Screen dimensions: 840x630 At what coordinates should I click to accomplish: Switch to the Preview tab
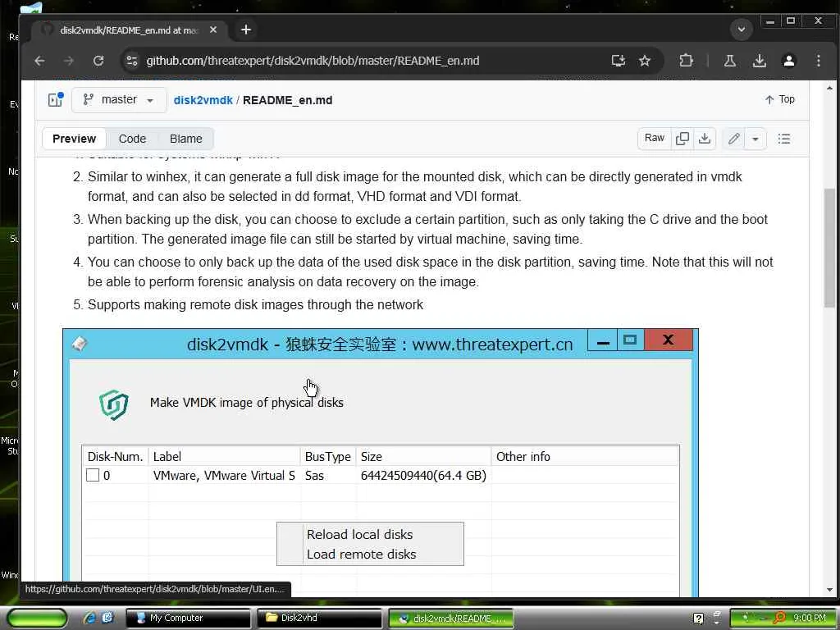coord(74,139)
